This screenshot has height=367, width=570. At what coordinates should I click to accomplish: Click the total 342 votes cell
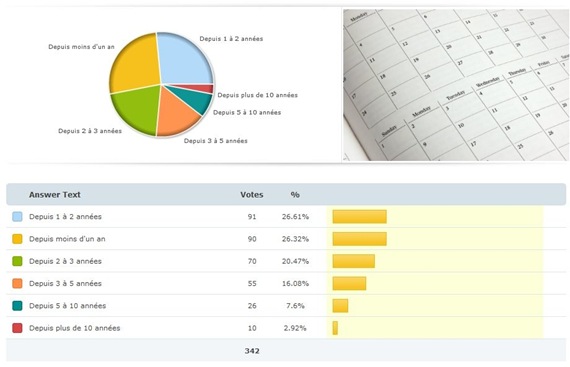[252, 351]
